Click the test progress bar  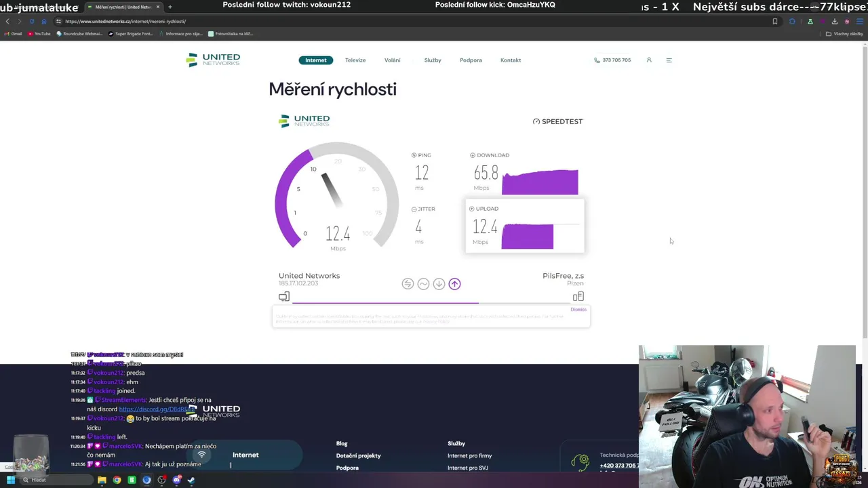coord(431,303)
